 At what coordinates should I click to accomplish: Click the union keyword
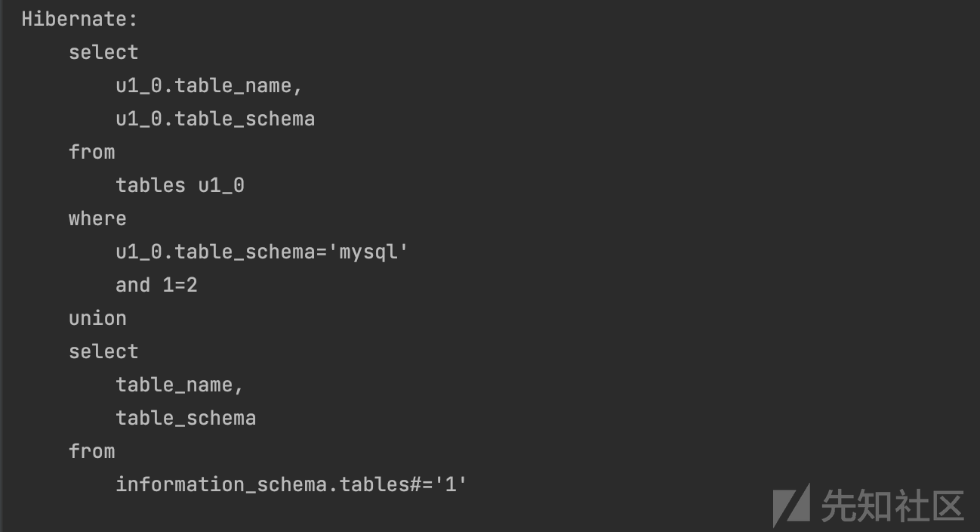pos(97,318)
